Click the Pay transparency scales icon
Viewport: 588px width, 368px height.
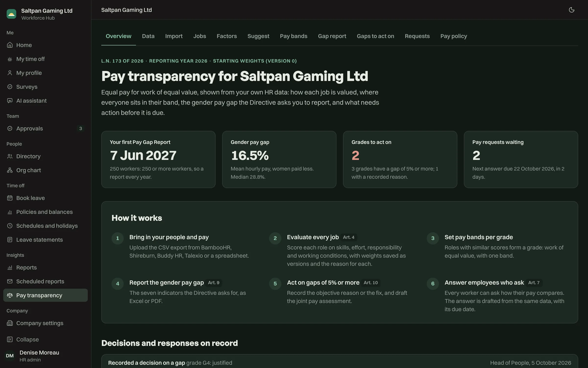click(x=10, y=295)
